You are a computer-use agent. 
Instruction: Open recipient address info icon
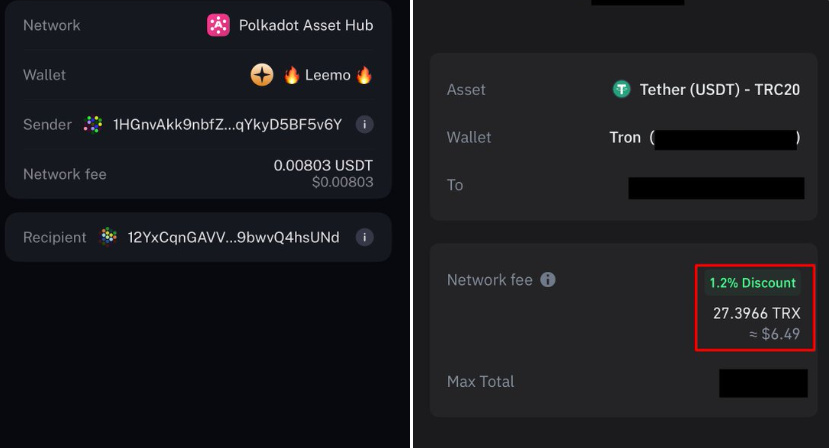point(364,237)
